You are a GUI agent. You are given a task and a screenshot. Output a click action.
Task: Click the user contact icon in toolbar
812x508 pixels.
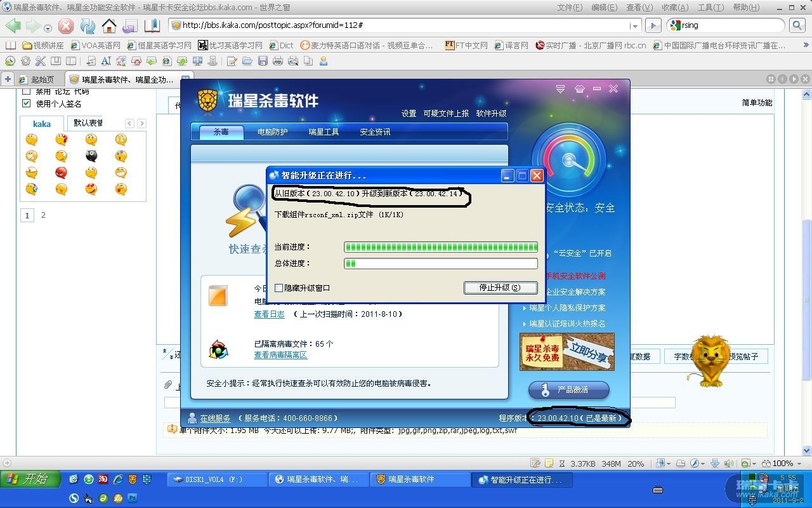click(x=324, y=61)
